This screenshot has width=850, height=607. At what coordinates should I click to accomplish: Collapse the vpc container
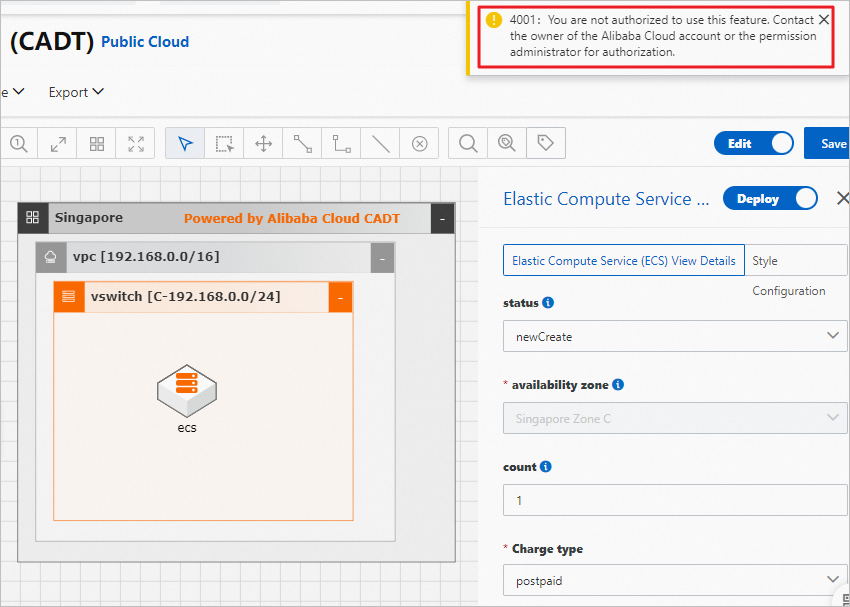[382, 258]
